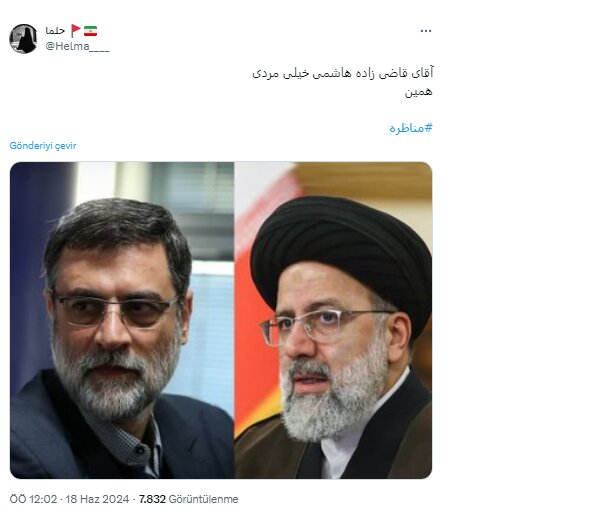Open the three-dot more options menu
This screenshot has height=519, width=600.
426,31
